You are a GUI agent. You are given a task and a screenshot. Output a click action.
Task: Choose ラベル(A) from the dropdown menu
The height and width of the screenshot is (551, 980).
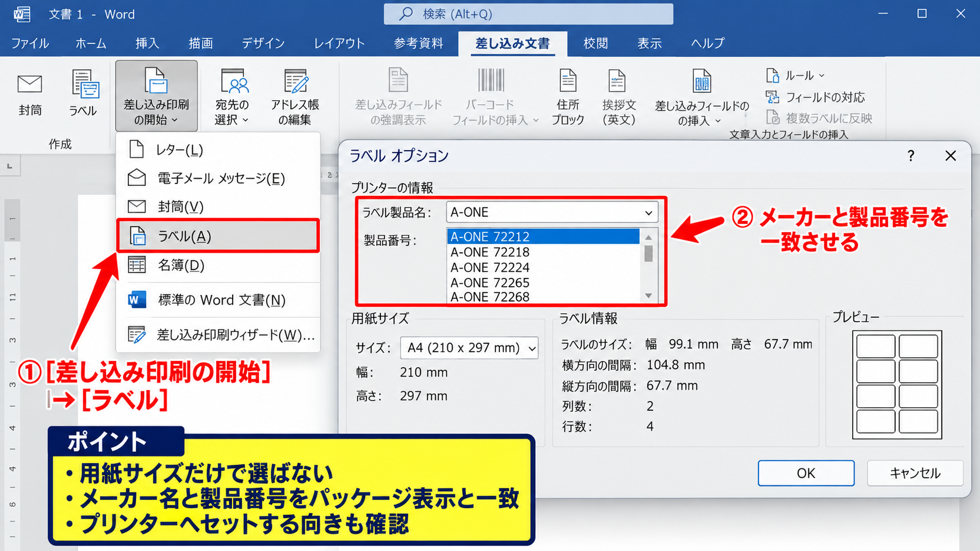click(218, 236)
